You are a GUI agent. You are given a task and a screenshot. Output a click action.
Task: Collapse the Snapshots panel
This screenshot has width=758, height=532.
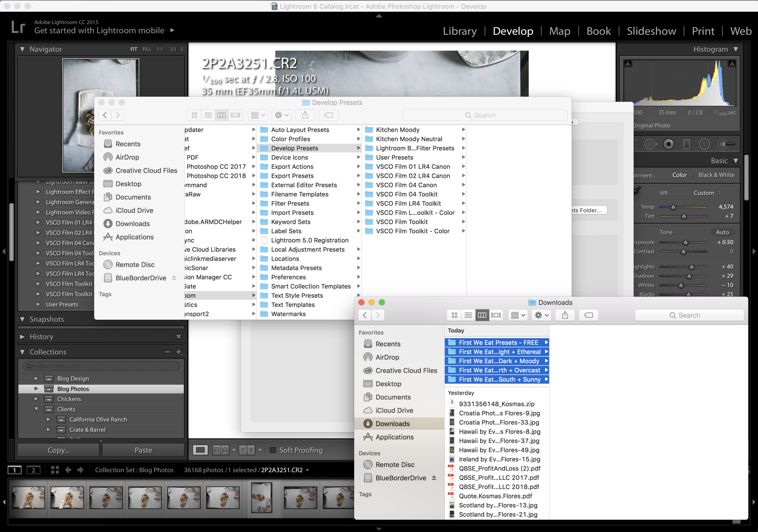tap(22, 319)
